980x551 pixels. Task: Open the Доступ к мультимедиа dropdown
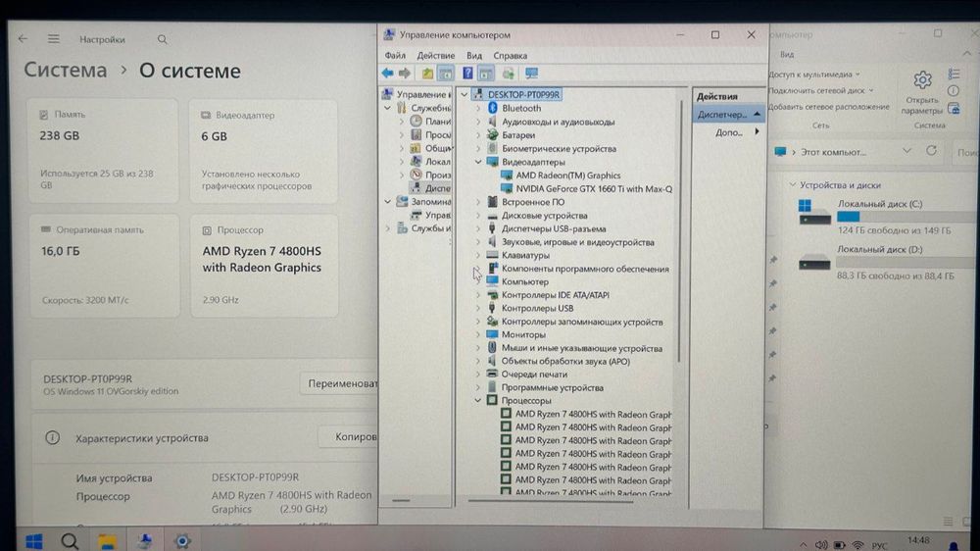tap(814, 75)
